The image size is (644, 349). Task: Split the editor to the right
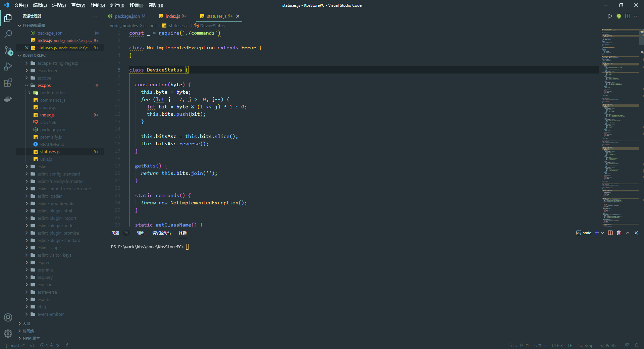point(628,16)
